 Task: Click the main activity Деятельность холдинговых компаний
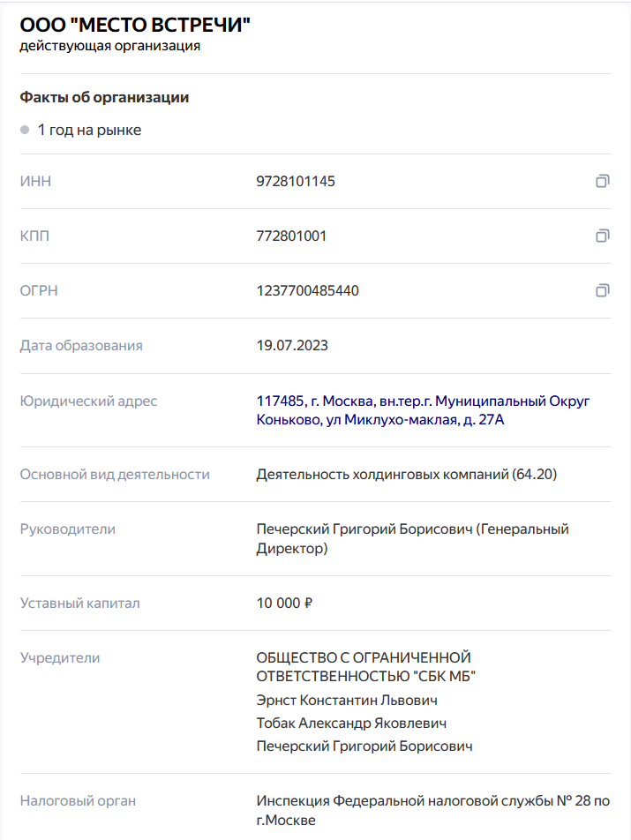406,475
